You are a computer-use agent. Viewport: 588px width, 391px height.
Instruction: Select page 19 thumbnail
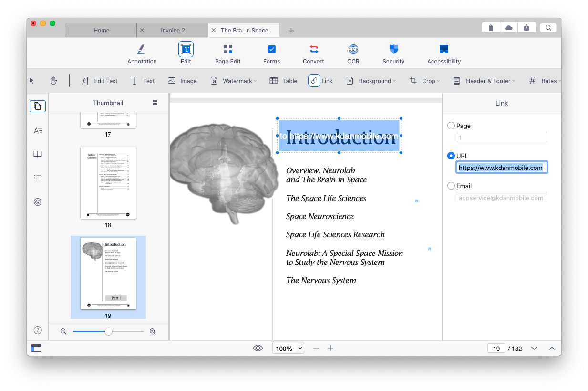click(108, 274)
